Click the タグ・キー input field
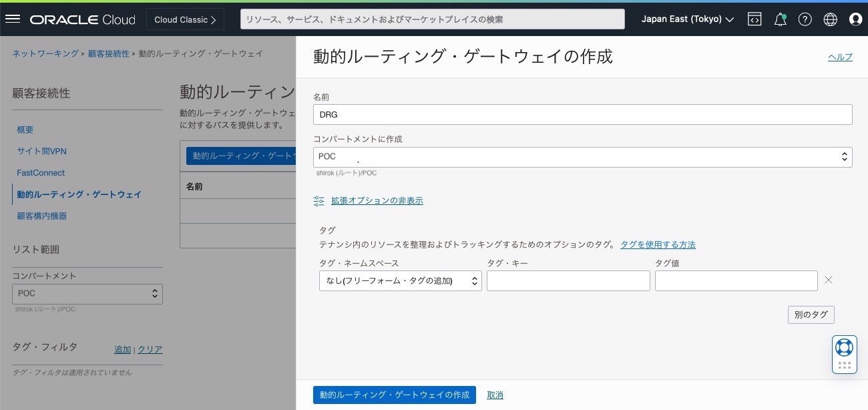The image size is (868, 410). click(568, 280)
